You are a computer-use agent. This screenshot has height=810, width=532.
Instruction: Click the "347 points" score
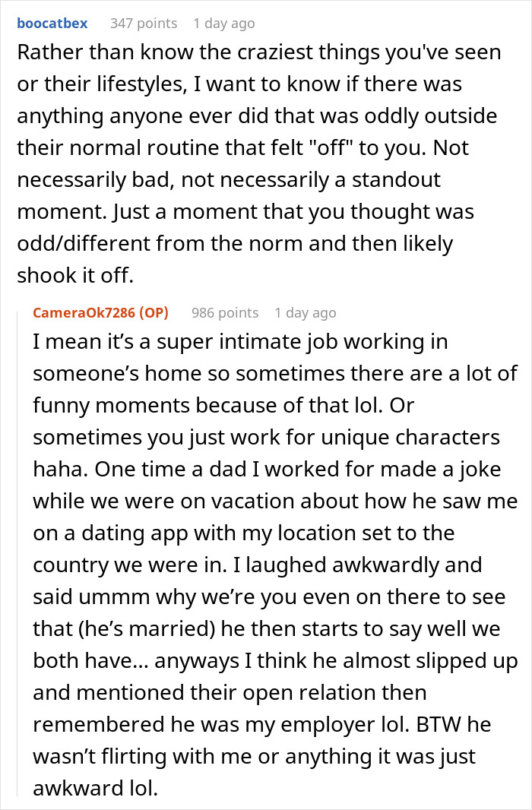144,24
